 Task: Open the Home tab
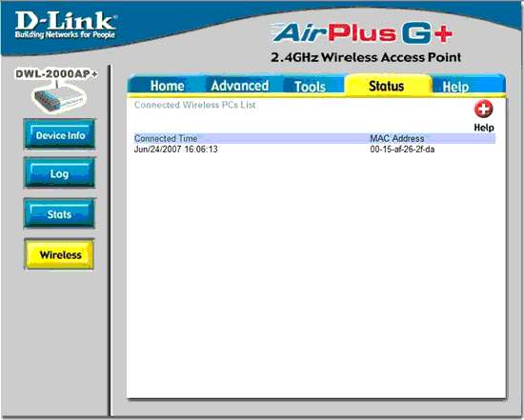click(x=167, y=86)
